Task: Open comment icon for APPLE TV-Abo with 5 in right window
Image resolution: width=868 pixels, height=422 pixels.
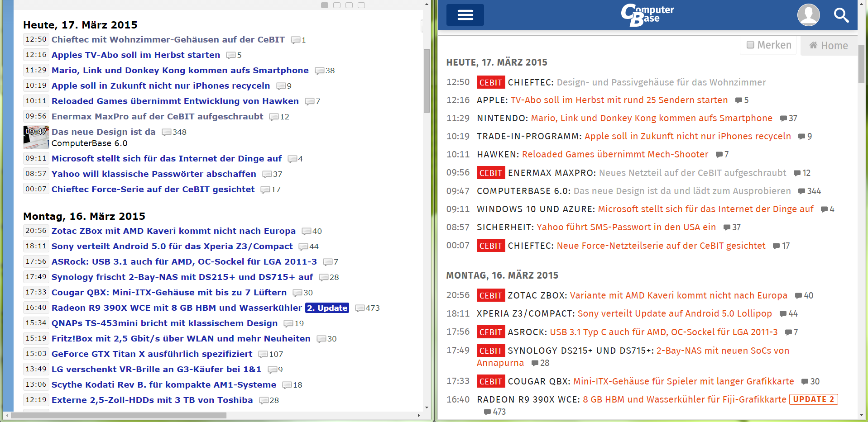Action: pos(739,100)
